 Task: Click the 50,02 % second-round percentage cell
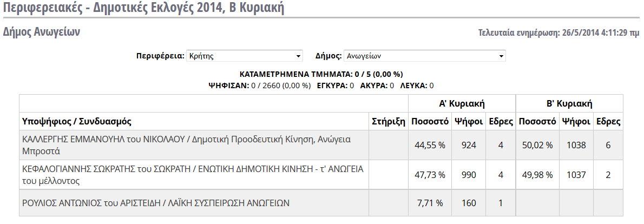click(x=537, y=145)
